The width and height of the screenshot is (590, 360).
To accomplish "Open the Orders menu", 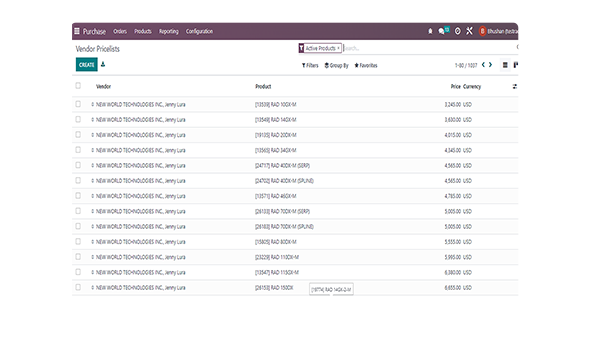I will [x=120, y=31].
